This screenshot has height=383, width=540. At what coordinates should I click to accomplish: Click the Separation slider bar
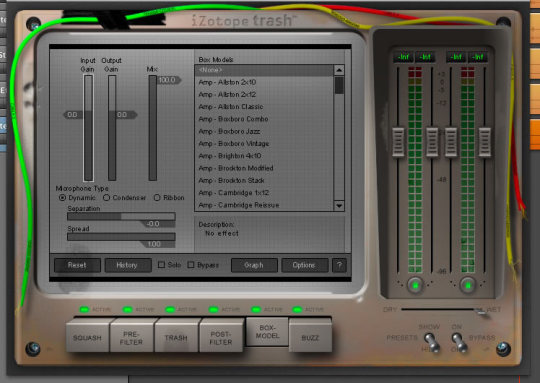point(121,216)
